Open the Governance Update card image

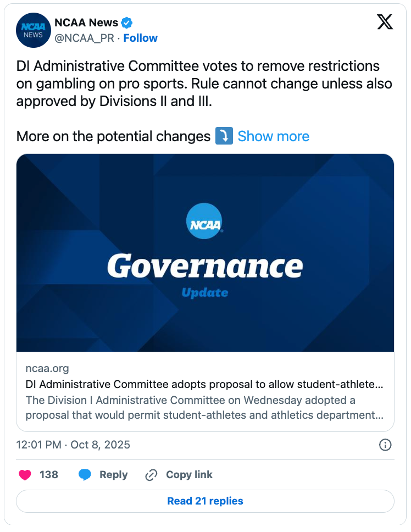[x=205, y=253]
